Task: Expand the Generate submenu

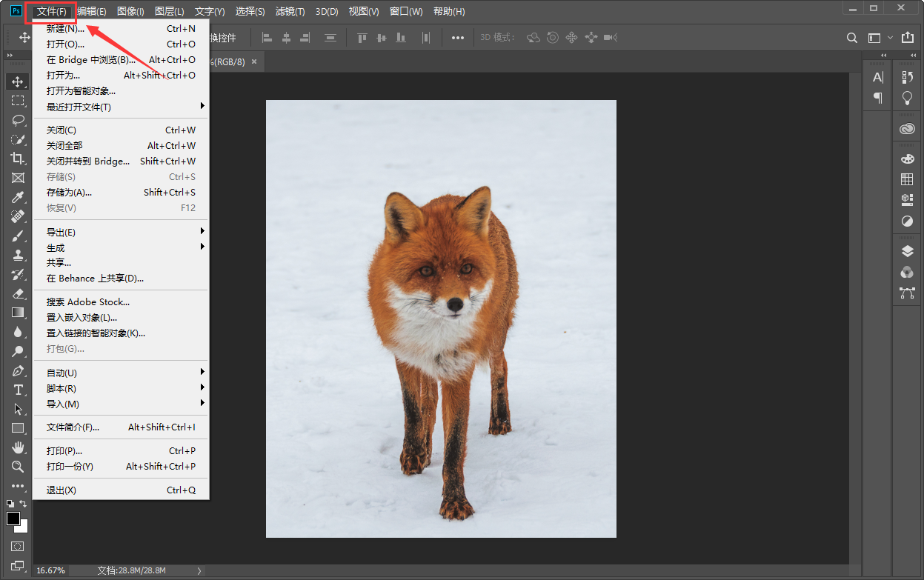Action: [x=122, y=248]
